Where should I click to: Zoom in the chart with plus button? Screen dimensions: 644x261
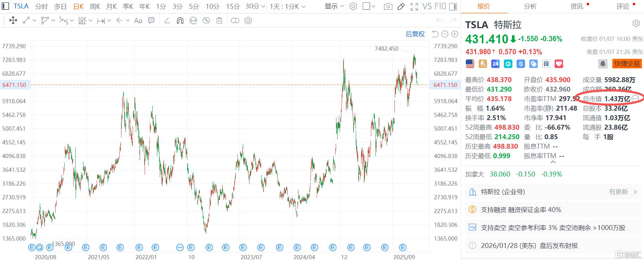(455, 34)
